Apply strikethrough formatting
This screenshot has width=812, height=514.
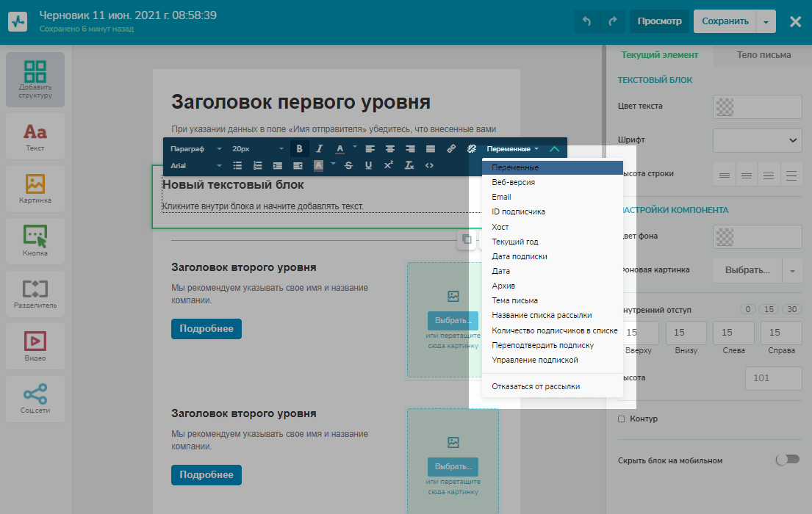348,165
